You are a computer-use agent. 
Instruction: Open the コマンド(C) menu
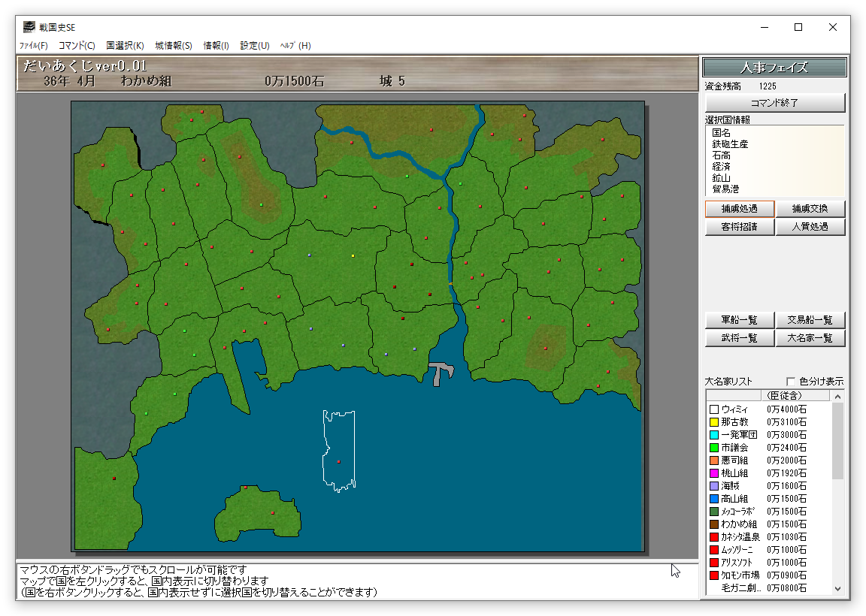click(x=77, y=46)
